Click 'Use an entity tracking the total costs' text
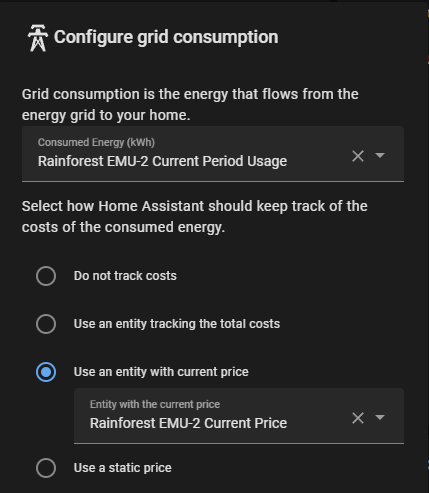This screenshot has width=429, height=493. point(177,324)
